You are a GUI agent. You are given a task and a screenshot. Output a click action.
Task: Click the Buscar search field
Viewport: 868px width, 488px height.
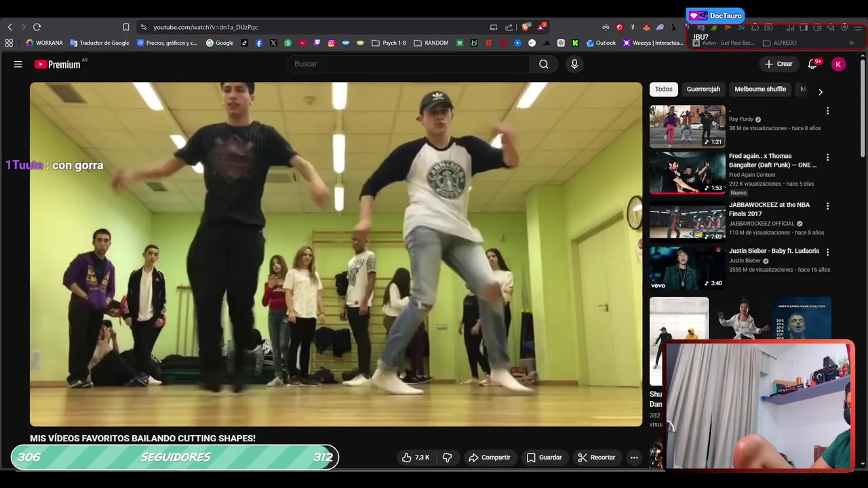coord(408,64)
